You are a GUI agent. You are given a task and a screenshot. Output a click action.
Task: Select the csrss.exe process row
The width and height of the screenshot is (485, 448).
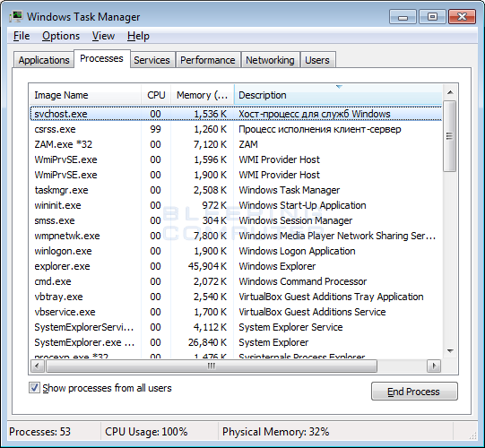point(236,129)
